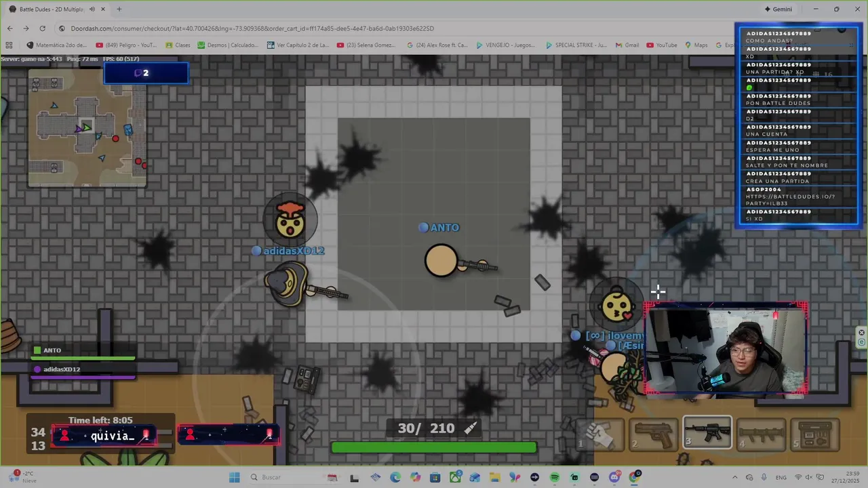The image size is (868, 488).
Task: Click the purple score box showing 2
Action: (146, 73)
